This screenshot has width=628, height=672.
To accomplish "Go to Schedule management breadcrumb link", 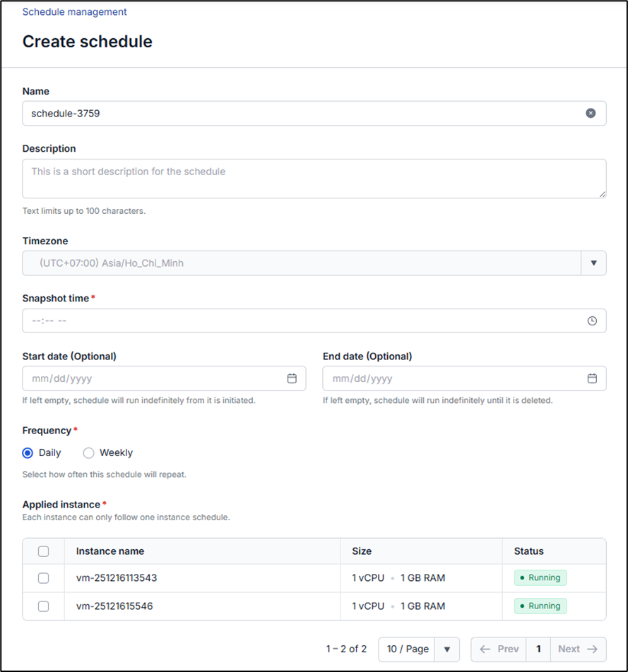I will point(75,12).
